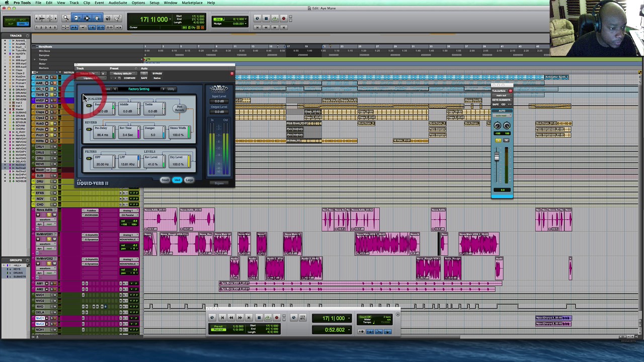Click Online button in floating Transport window
The image size is (644, 362).
click(x=212, y=317)
